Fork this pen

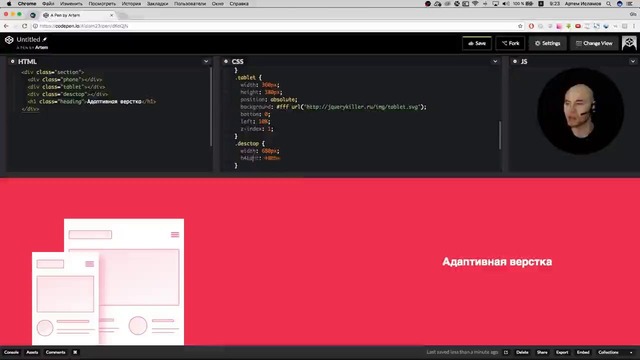pyautogui.click(x=510, y=43)
